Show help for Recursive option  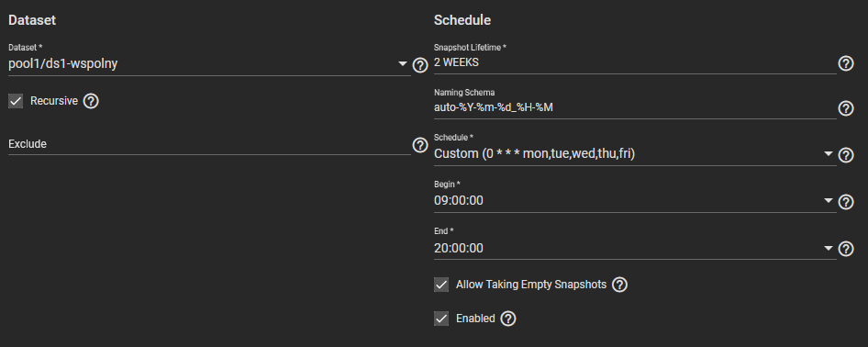click(91, 101)
